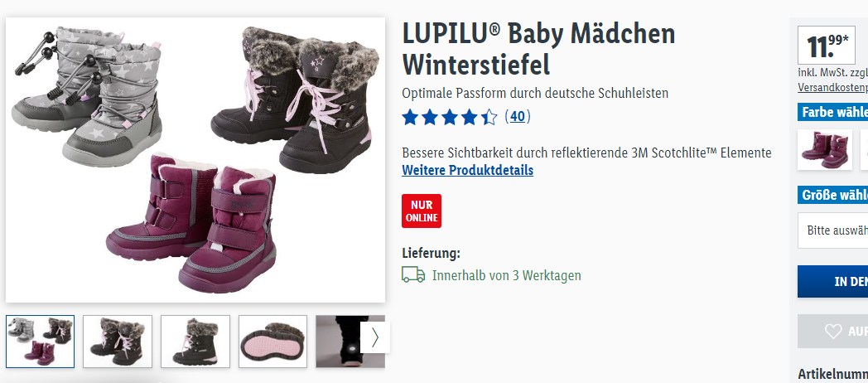
Task: Click the 11.99 price box
Action: click(x=826, y=45)
